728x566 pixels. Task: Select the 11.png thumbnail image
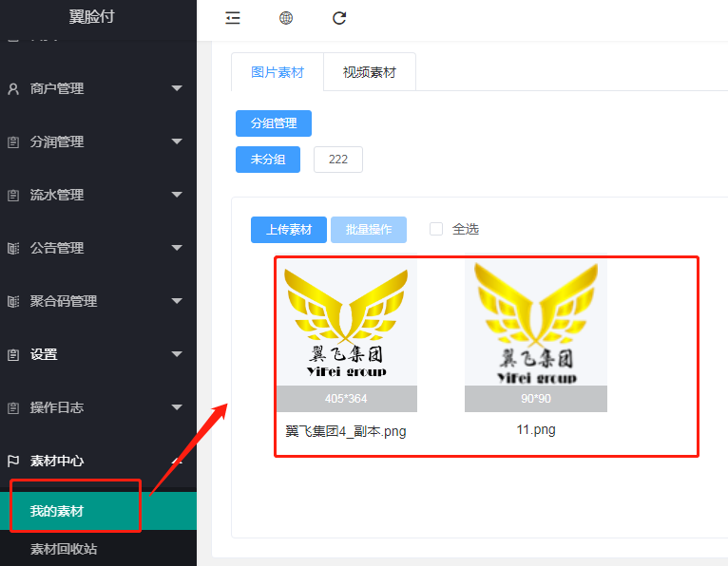click(536, 323)
